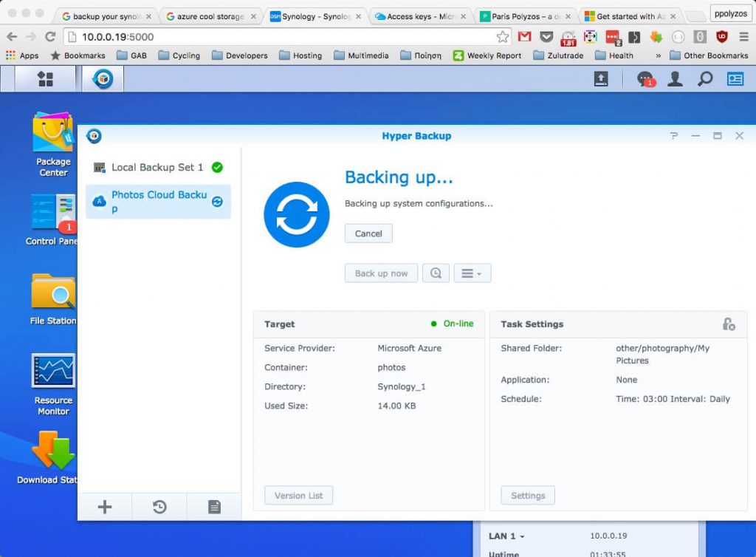Click the uBlock Origin extension icon

(x=722, y=37)
